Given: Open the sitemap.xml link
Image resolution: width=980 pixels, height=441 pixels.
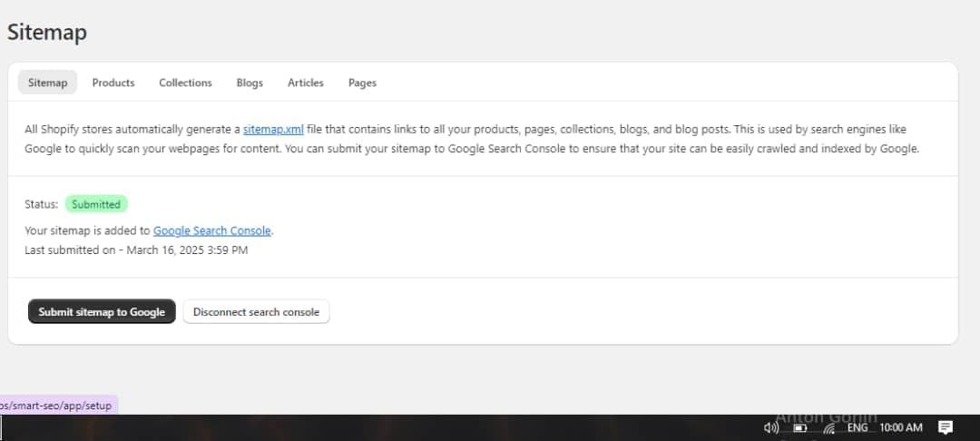Looking at the screenshot, I should point(273,130).
